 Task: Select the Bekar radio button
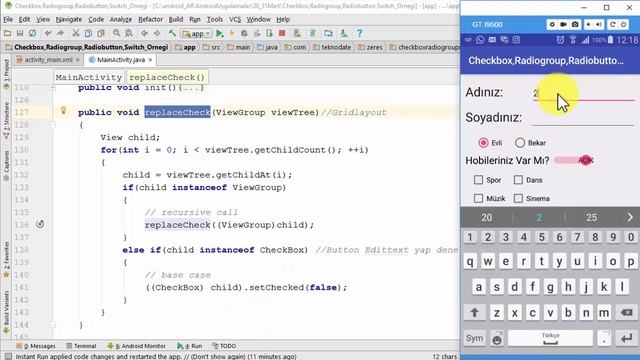520,142
